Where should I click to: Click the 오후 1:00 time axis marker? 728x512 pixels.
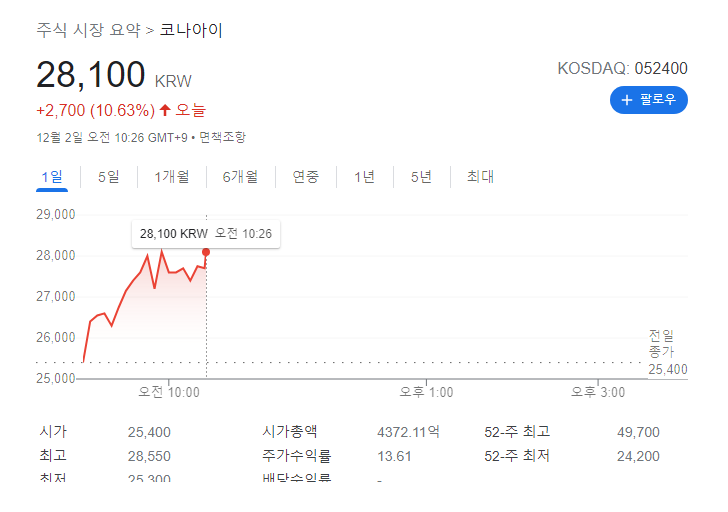[x=426, y=392]
